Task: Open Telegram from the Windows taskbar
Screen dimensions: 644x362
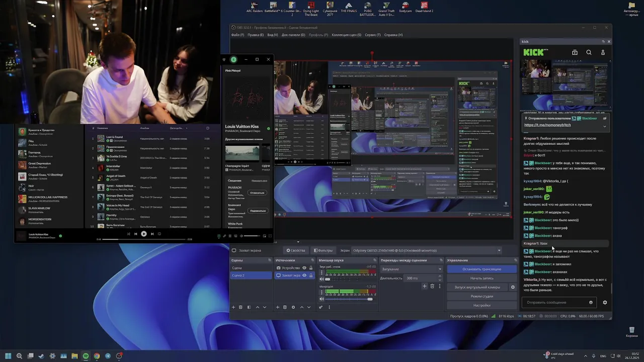Action: [x=108, y=356]
